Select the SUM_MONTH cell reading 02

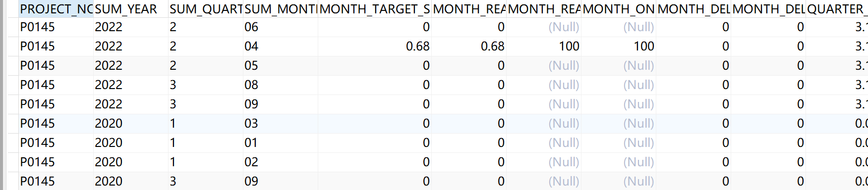click(x=281, y=162)
